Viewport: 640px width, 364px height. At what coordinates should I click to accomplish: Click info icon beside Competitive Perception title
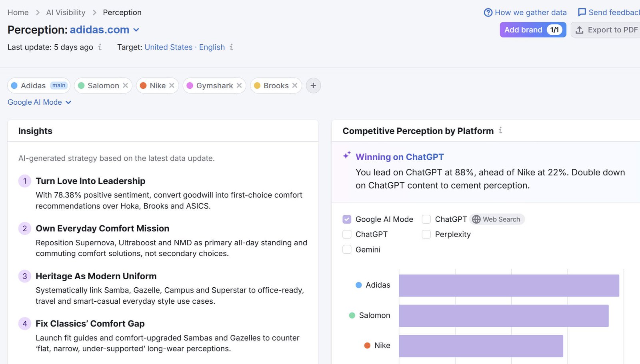[x=500, y=130]
